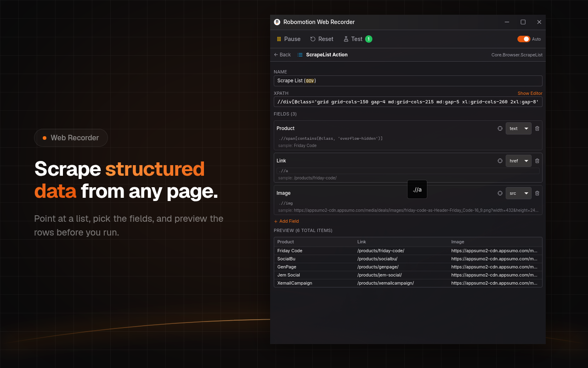Go Back from ScrapeList Action

coord(283,55)
